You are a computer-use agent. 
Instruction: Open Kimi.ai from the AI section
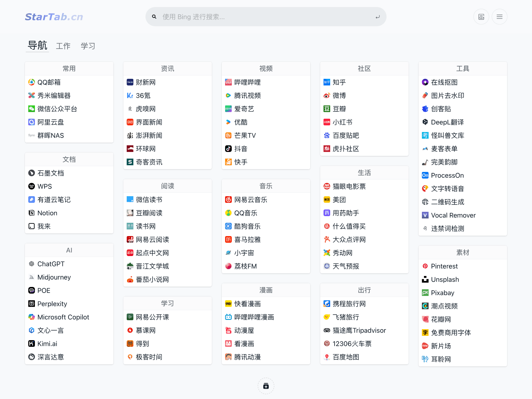47,343
